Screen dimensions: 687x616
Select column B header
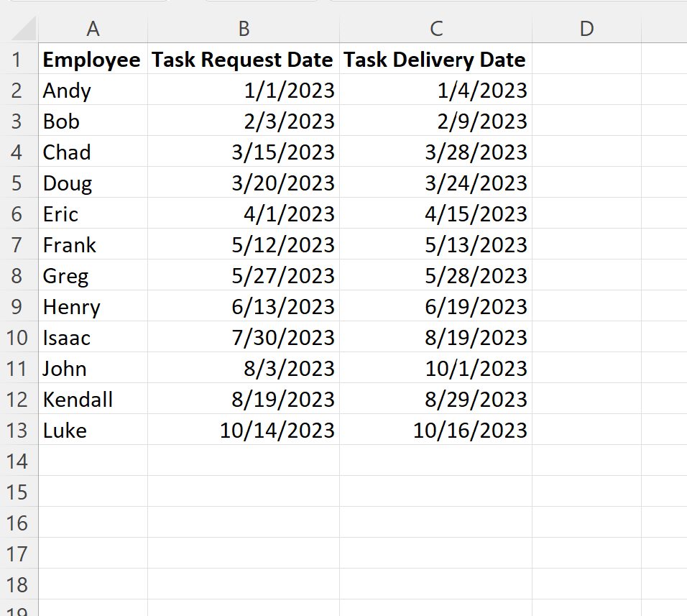[244, 29]
